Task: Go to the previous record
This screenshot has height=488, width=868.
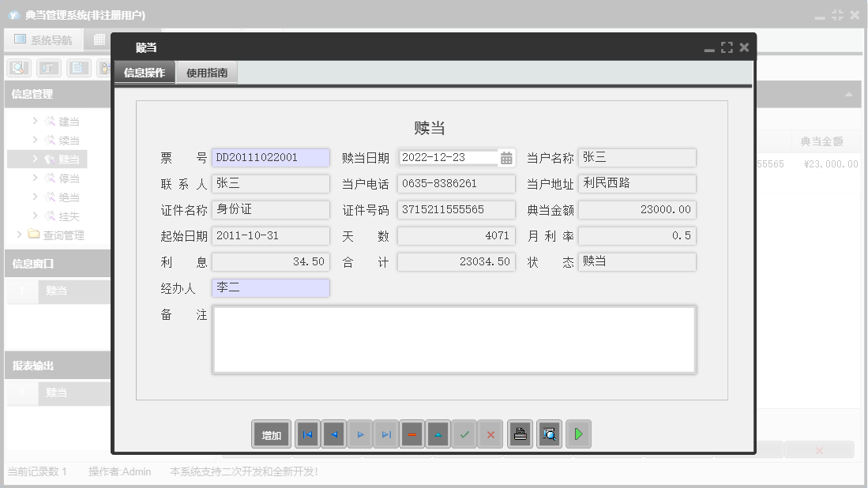Action: pyautogui.click(x=333, y=434)
